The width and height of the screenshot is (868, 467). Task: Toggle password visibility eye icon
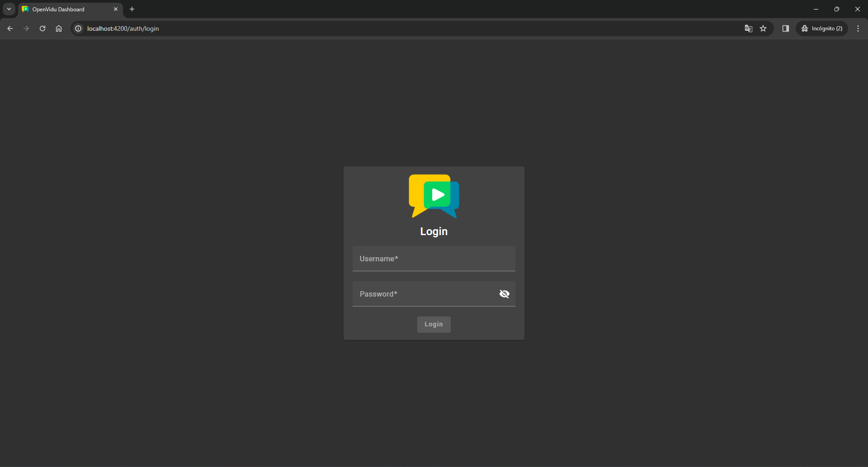pyautogui.click(x=504, y=294)
